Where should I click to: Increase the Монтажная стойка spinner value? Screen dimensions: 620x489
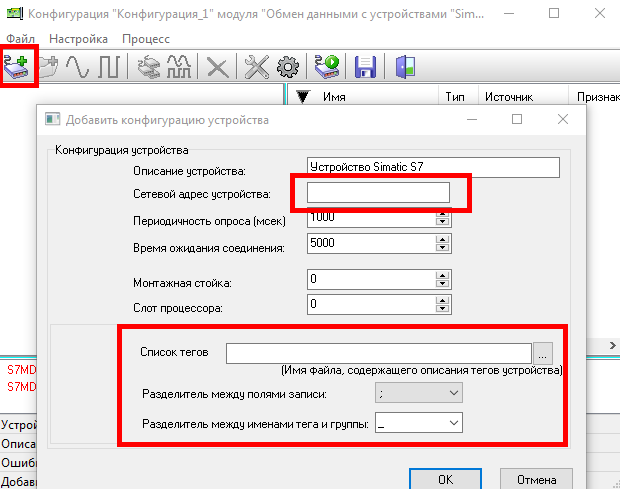(441, 275)
